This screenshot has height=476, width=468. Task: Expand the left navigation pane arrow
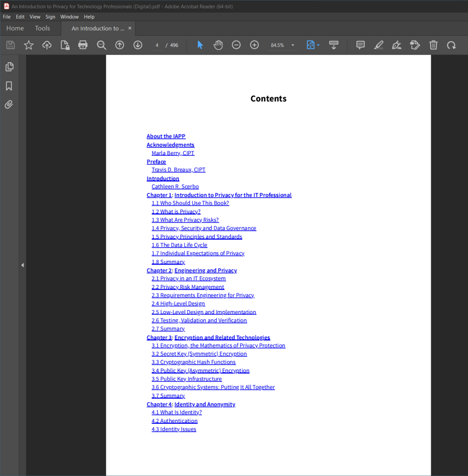click(x=22, y=265)
